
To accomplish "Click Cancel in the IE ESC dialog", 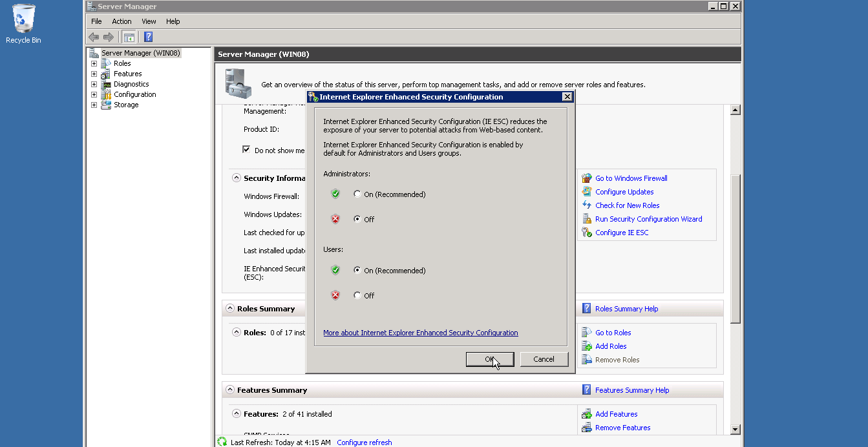I will (x=544, y=359).
